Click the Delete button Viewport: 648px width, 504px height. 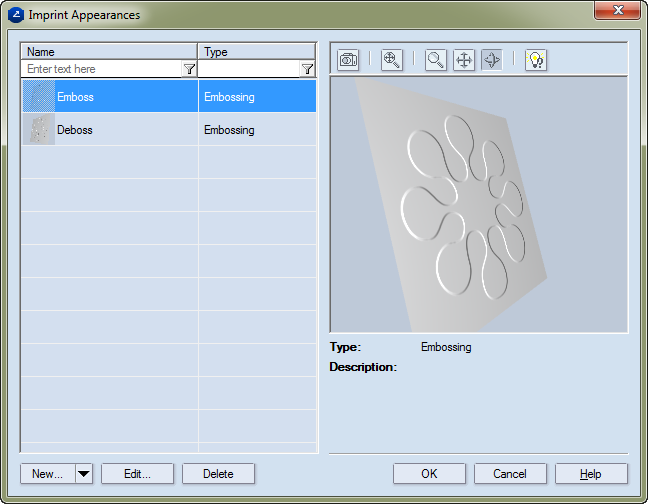click(218, 473)
